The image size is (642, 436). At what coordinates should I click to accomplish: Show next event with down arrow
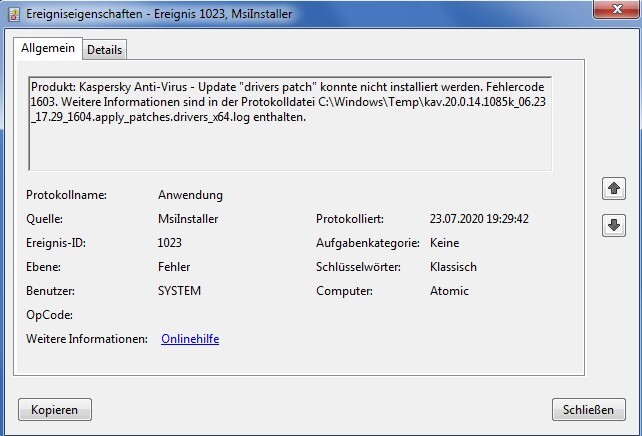[x=613, y=225]
